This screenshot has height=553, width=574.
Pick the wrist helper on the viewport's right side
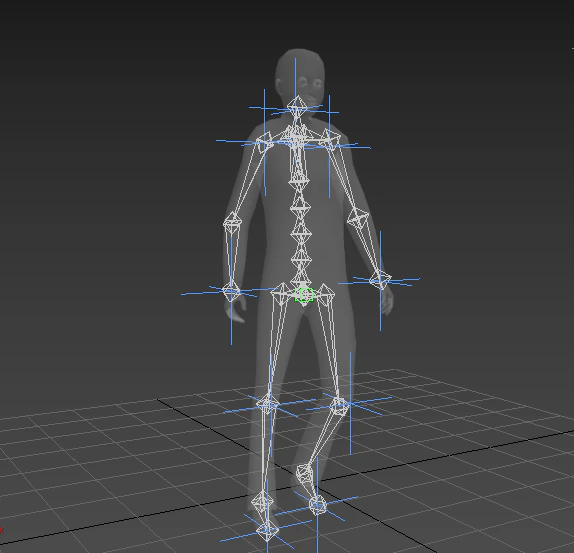381,280
